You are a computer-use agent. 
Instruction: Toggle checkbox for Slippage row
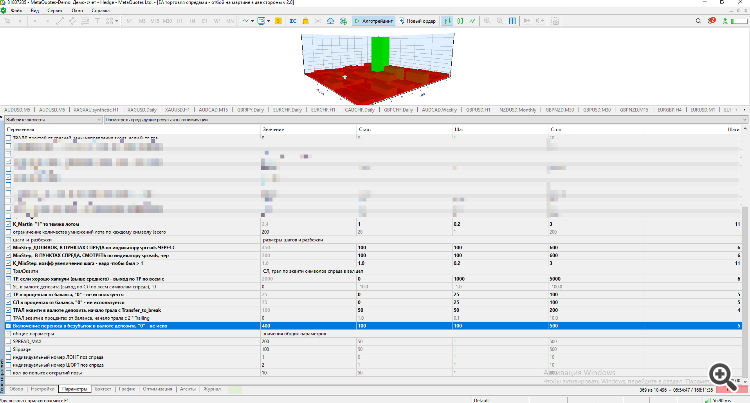click(8, 349)
